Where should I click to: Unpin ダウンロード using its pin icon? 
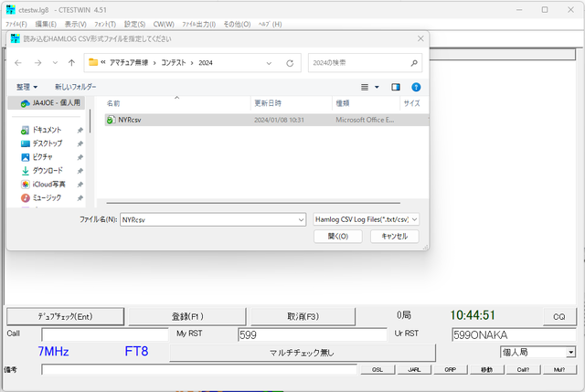[x=80, y=171]
